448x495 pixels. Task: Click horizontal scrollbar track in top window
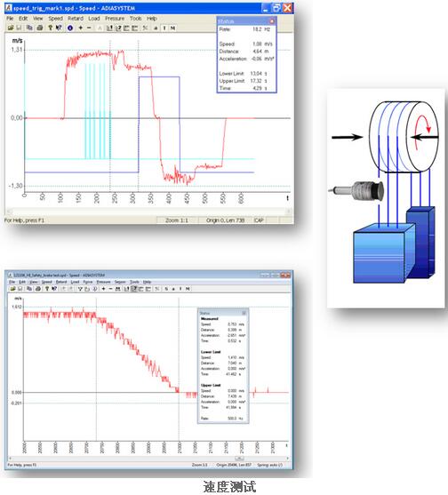click(x=148, y=212)
